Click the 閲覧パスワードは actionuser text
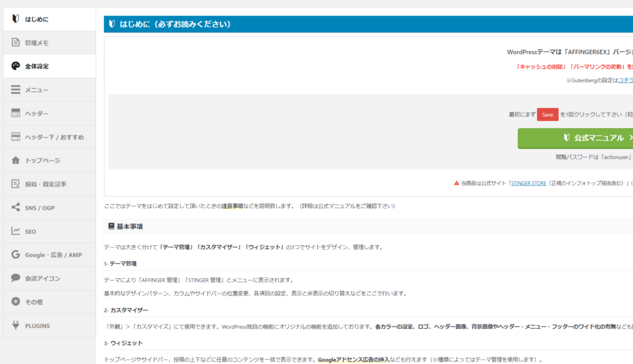The height and width of the screenshot is (364, 633). coord(593,157)
